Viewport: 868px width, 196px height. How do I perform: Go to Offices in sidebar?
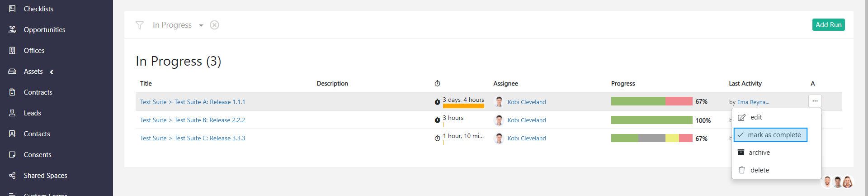(34, 51)
